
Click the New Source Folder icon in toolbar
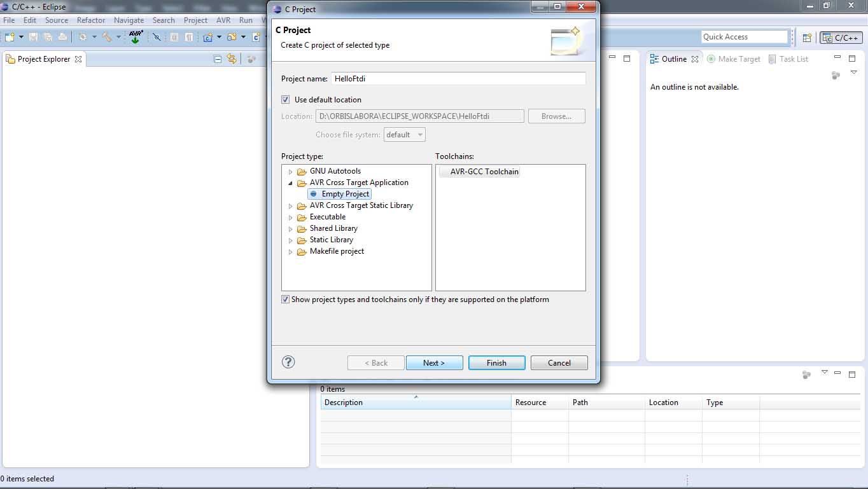click(232, 37)
